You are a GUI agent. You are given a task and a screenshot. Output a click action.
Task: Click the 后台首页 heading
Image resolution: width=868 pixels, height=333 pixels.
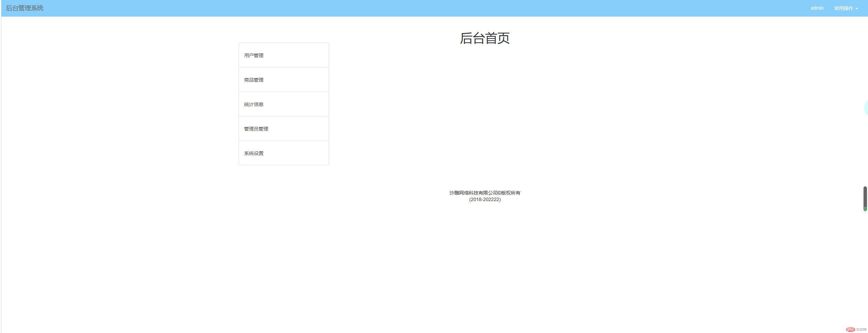(485, 38)
